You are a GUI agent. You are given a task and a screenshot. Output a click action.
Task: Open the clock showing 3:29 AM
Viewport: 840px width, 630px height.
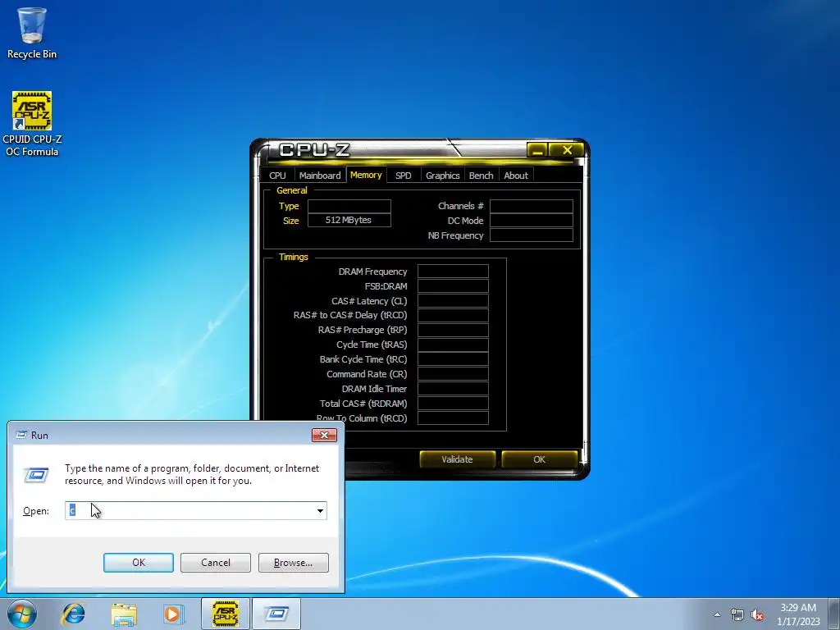[x=798, y=614]
